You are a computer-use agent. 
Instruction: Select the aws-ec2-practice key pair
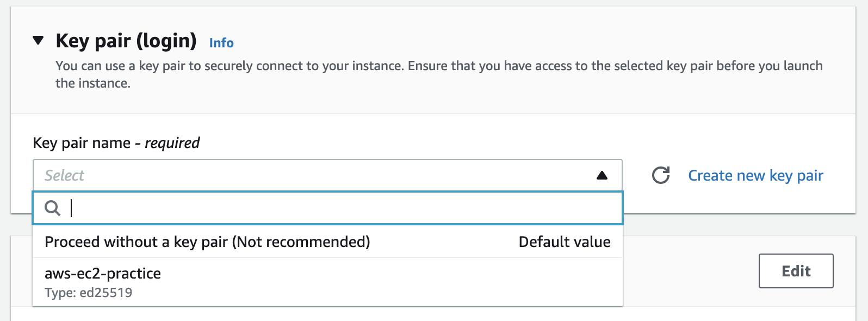click(x=103, y=274)
